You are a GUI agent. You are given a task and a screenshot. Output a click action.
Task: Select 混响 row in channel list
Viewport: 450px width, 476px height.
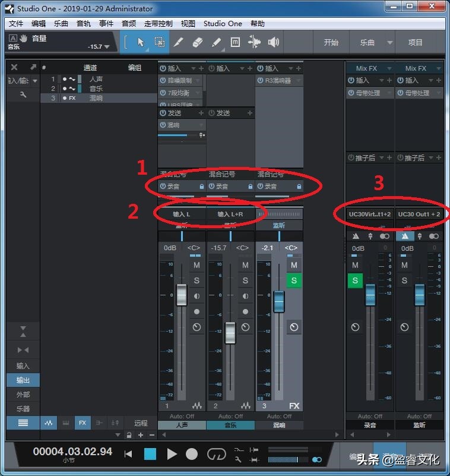pos(99,98)
